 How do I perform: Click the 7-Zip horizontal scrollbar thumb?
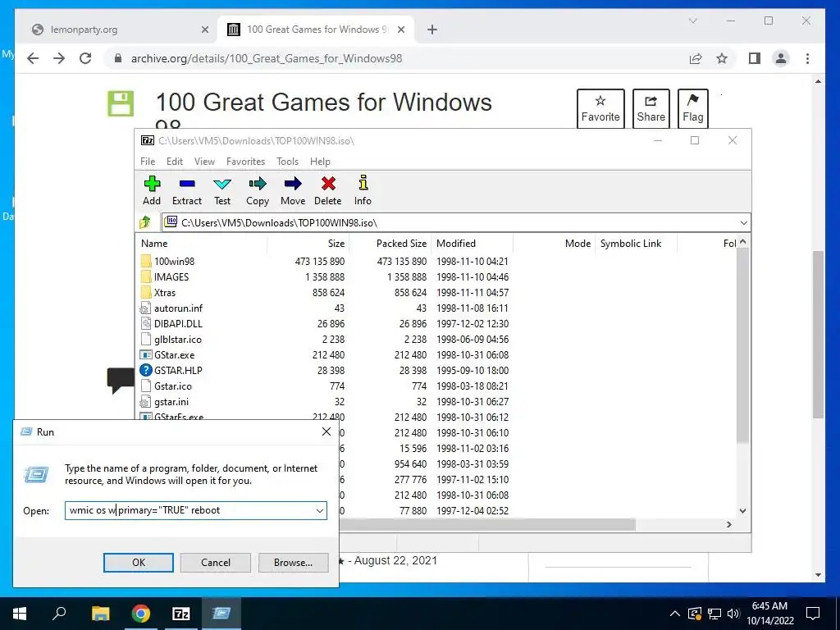(486, 524)
